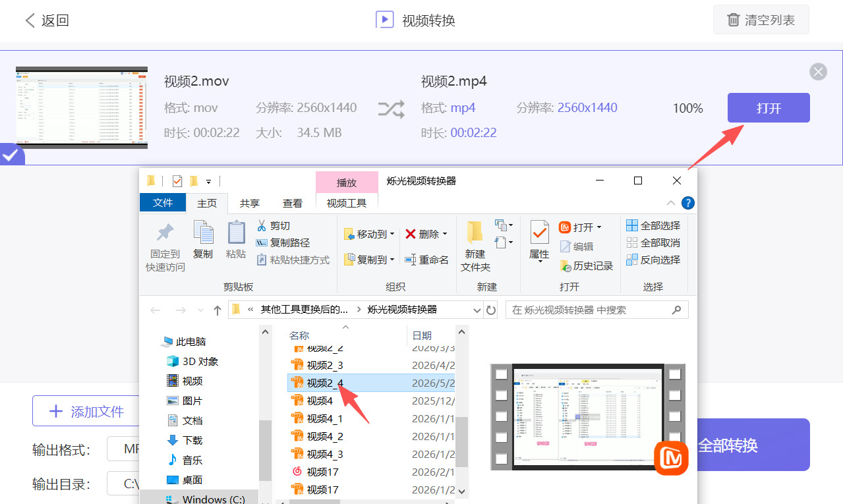Open the quick access toolbar dropdown arrow
The image size is (843, 504).
point(209,181)
